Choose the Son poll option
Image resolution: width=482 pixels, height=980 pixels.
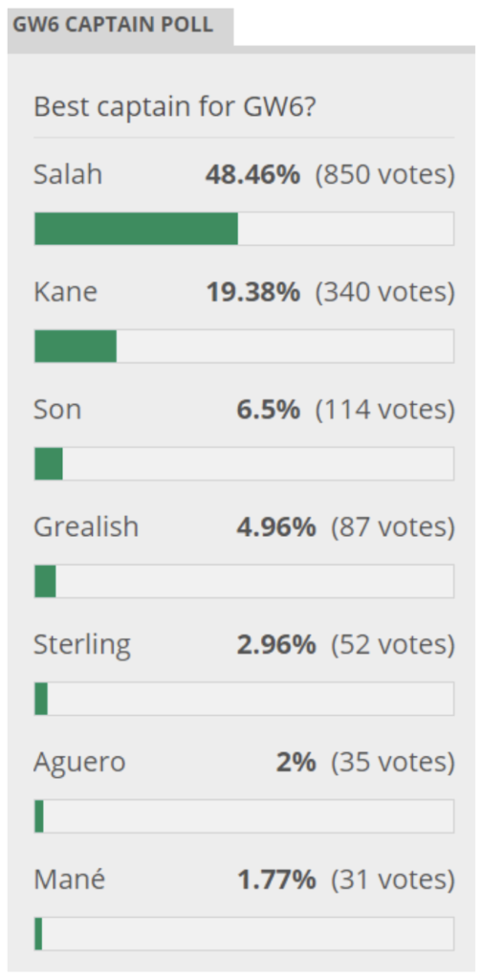[57, 410]
